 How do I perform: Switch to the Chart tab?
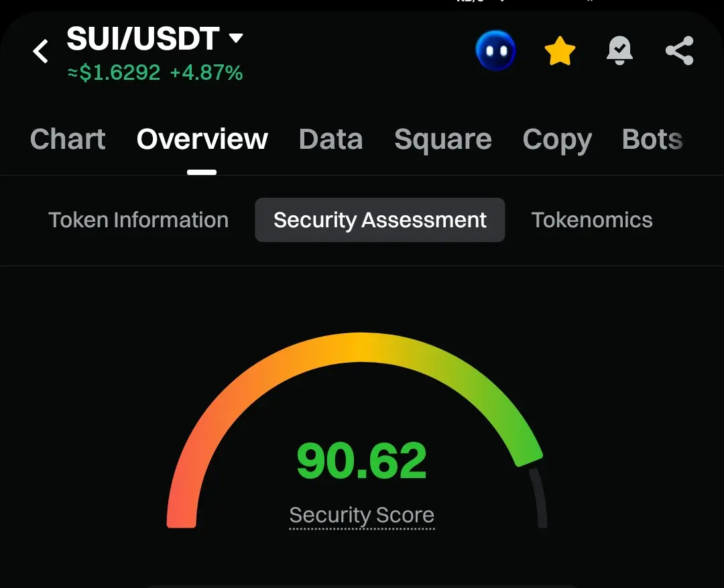[68, 139]
